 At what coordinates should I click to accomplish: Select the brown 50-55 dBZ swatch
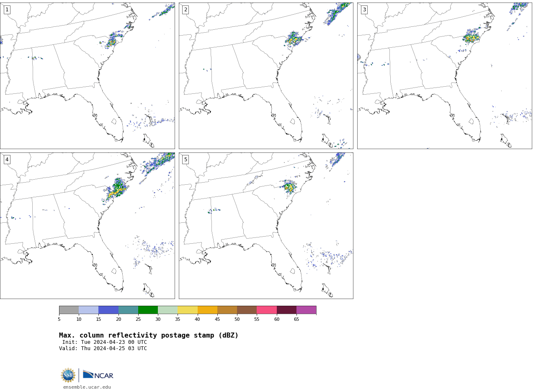(247, 310)
